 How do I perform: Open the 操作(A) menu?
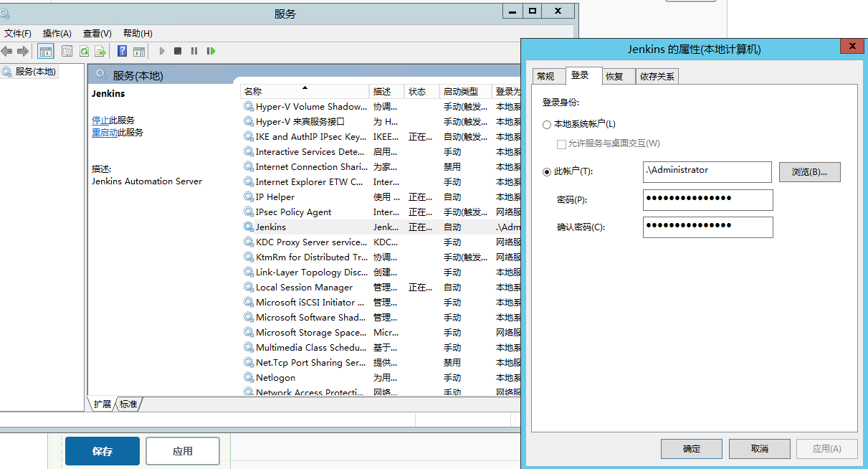tap(57, 33)
